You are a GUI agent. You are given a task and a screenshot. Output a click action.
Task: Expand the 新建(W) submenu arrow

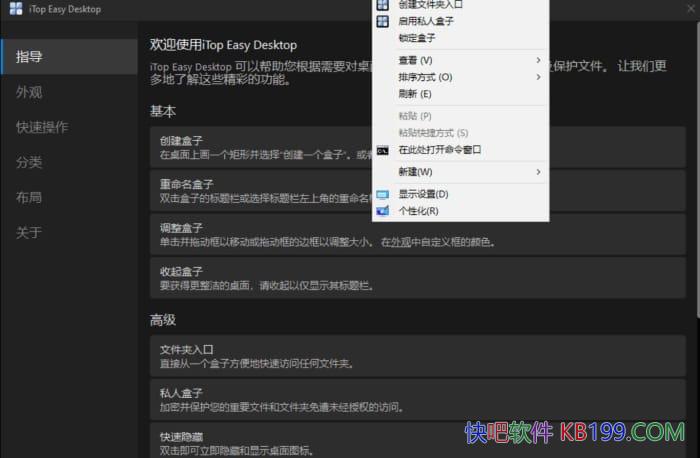[538, 172]
